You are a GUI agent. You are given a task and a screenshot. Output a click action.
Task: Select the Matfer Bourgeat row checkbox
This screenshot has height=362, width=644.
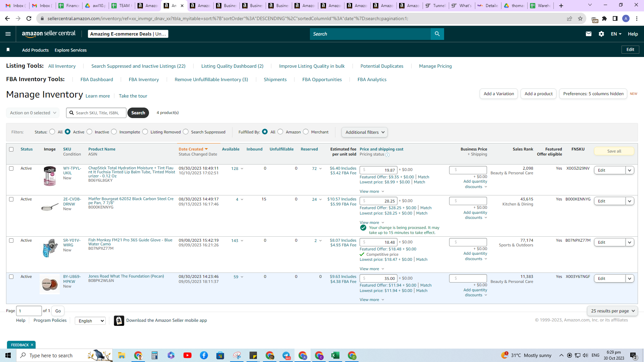pyautogui.click(x=11, y=199)
